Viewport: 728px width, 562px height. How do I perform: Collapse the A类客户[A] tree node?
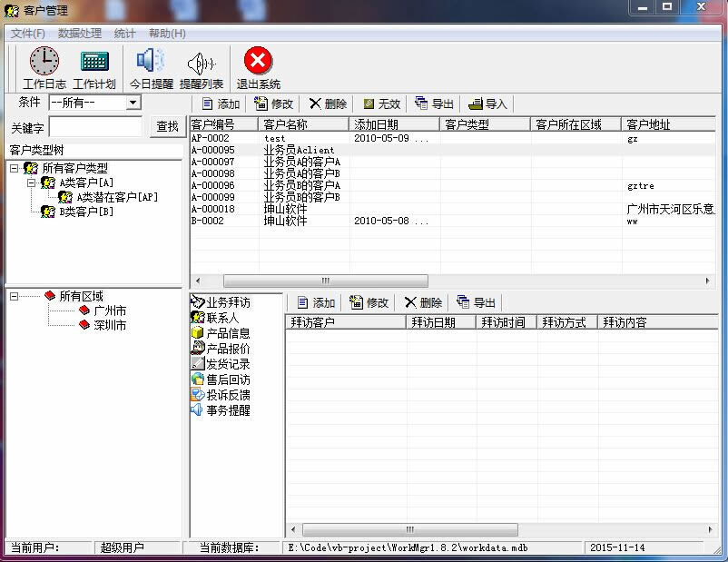click(x=30, y=182)
